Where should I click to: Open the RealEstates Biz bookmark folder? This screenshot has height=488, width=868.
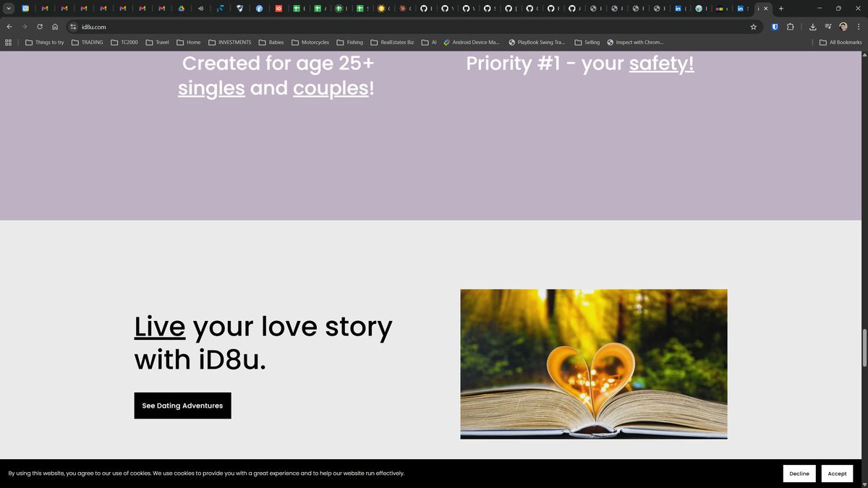(393, 43)
